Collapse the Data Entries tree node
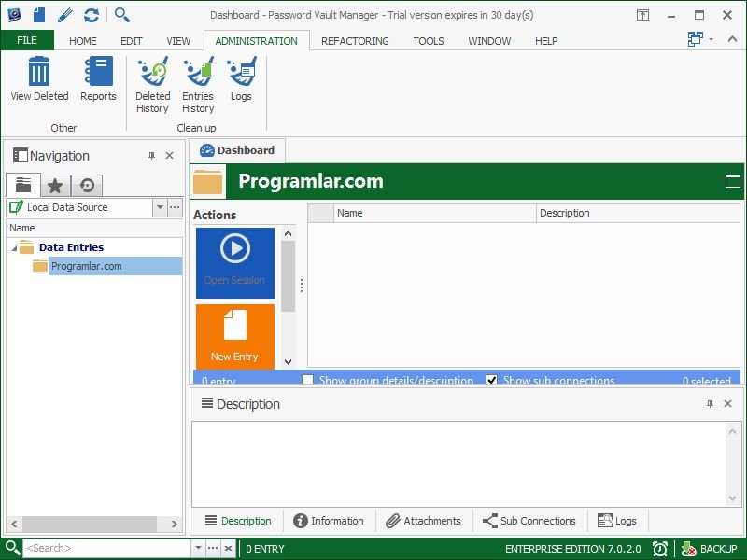This screenshot has height=560, width=747. tap(14, 248)
